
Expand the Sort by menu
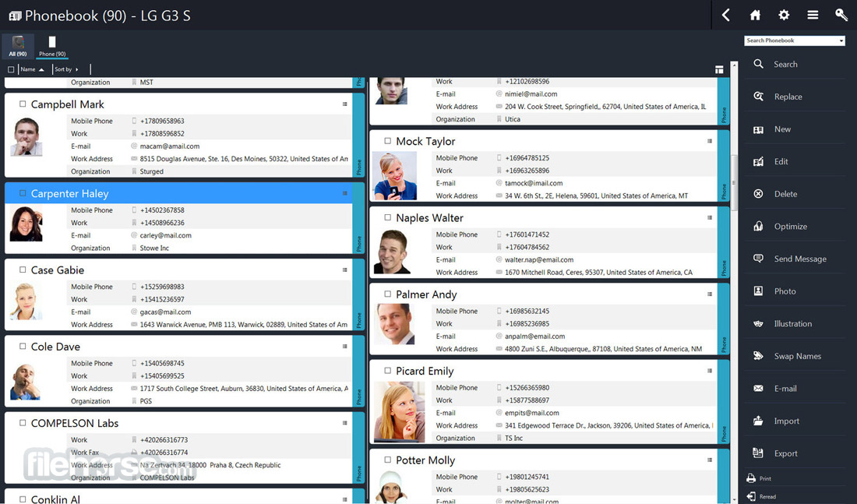click(x=66, y=69)
